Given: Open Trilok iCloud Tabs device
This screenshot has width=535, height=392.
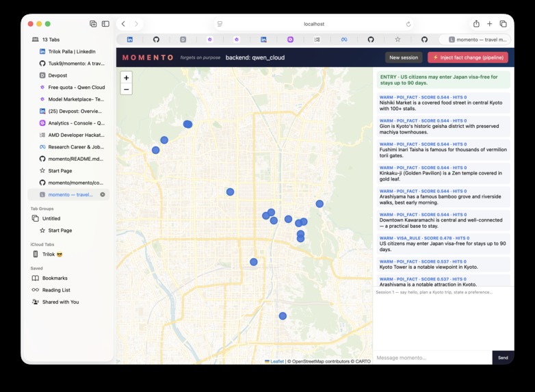Looking at the screenshot, I should pos(68,254).
